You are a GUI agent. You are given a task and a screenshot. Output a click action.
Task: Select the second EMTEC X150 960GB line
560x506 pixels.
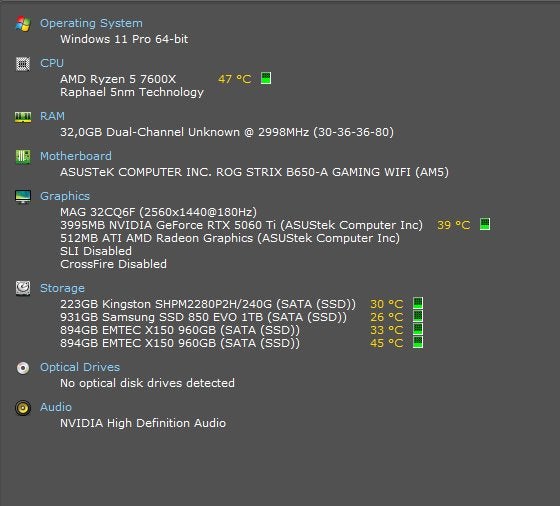coord(180,343)
